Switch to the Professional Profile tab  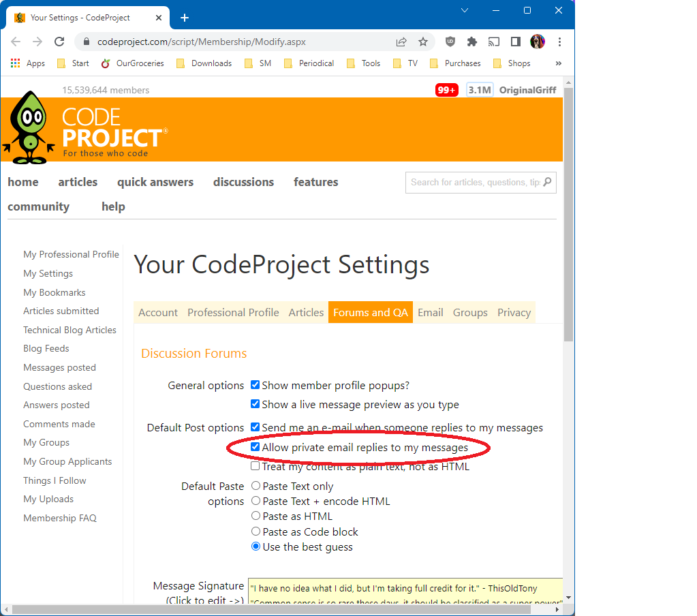click(233, 313)
